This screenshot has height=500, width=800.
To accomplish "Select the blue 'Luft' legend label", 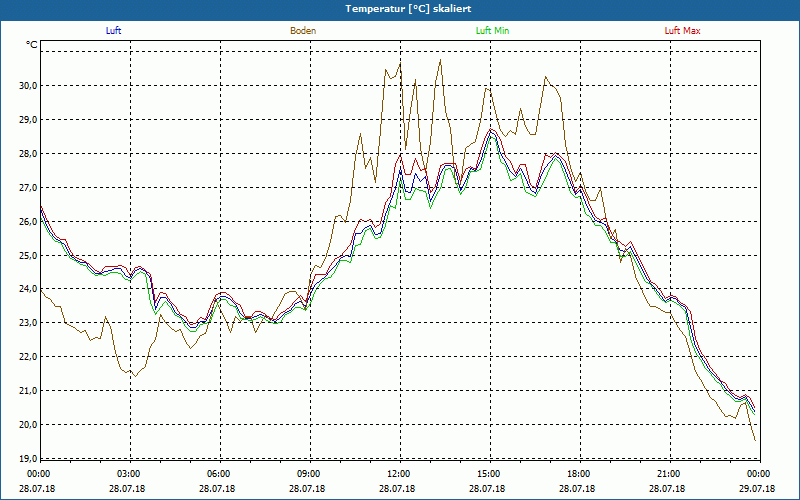I will point(113,31).
